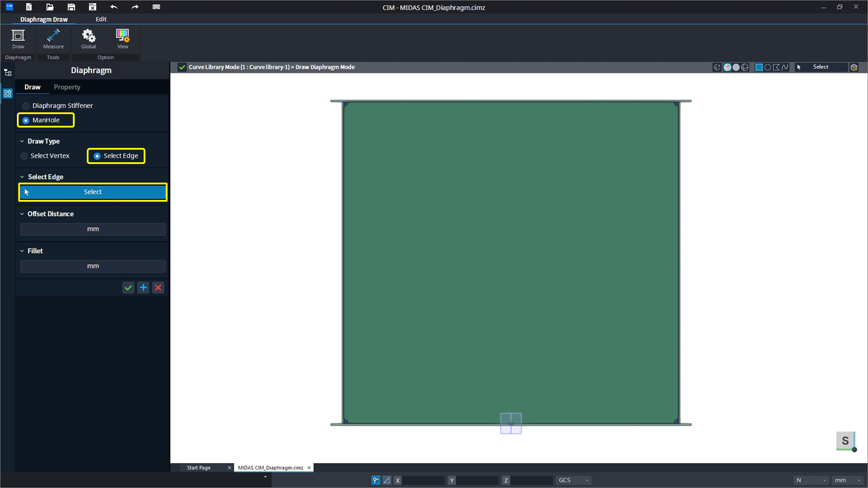Viewport: 868px width, 488px height.
Task: Open the View option
Action: [x=123, y=39]
